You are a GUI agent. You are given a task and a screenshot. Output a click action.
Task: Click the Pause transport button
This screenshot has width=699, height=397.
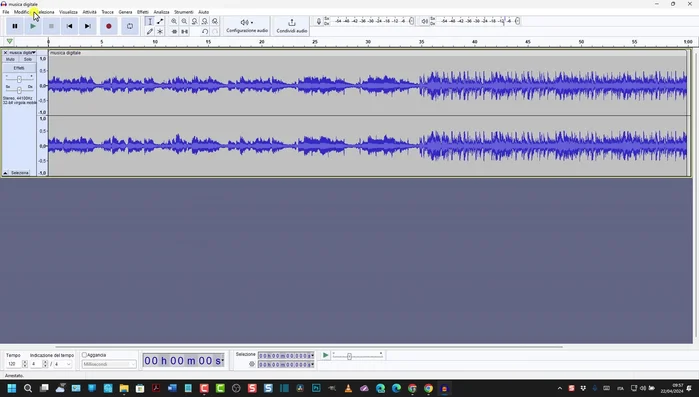(x=15, y=26)
